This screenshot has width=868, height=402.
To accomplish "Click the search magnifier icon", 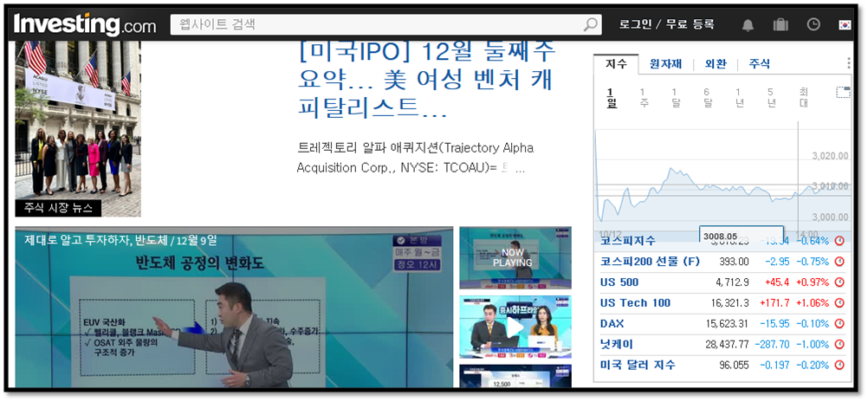I will pos(591,24).
